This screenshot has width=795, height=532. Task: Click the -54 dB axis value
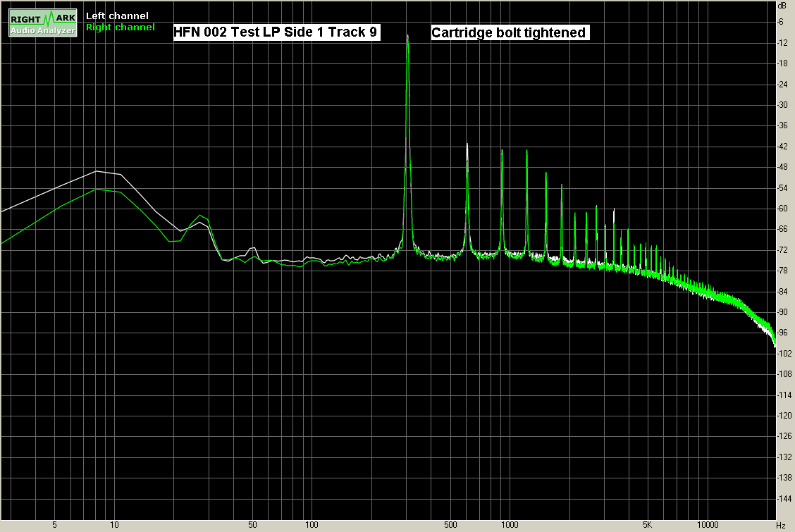click(x=783, y=187)
